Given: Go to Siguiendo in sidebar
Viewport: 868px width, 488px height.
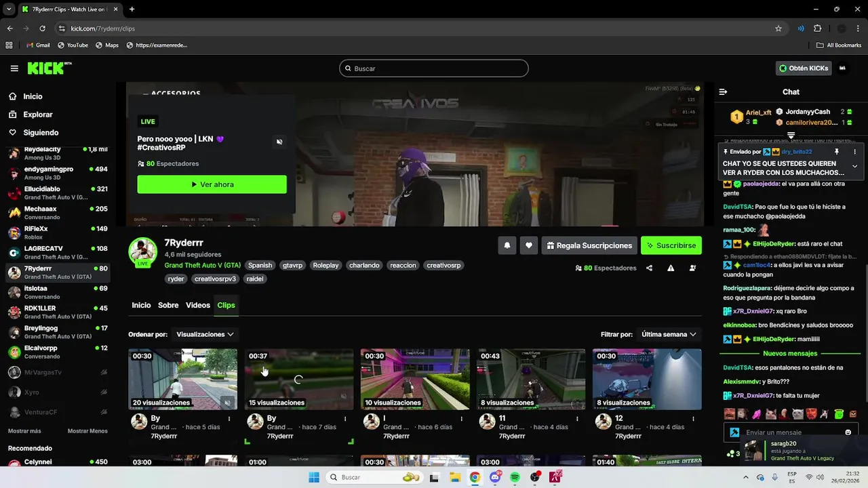Looking at the screenshot, I should pos(41,133).
